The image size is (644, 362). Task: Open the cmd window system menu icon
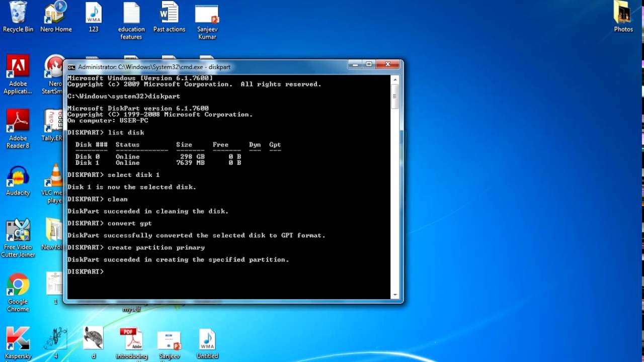(71, 67)
